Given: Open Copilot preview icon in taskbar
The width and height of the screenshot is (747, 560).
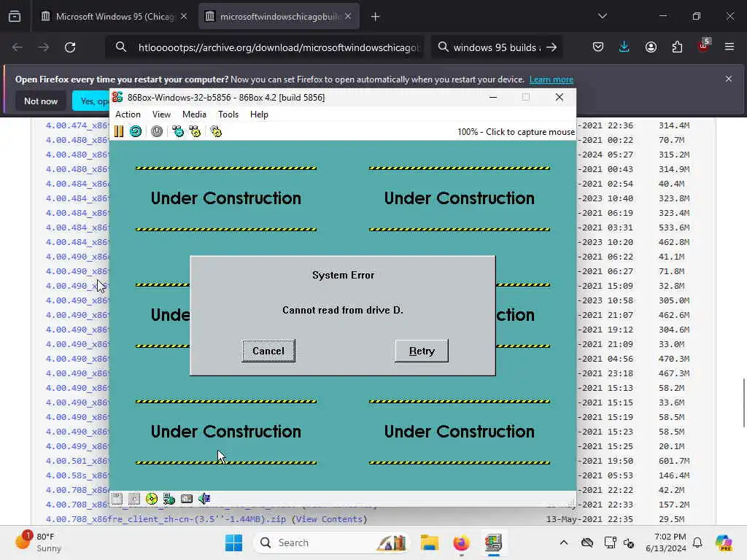Looking at the screenshot, I should coord(724,542).
